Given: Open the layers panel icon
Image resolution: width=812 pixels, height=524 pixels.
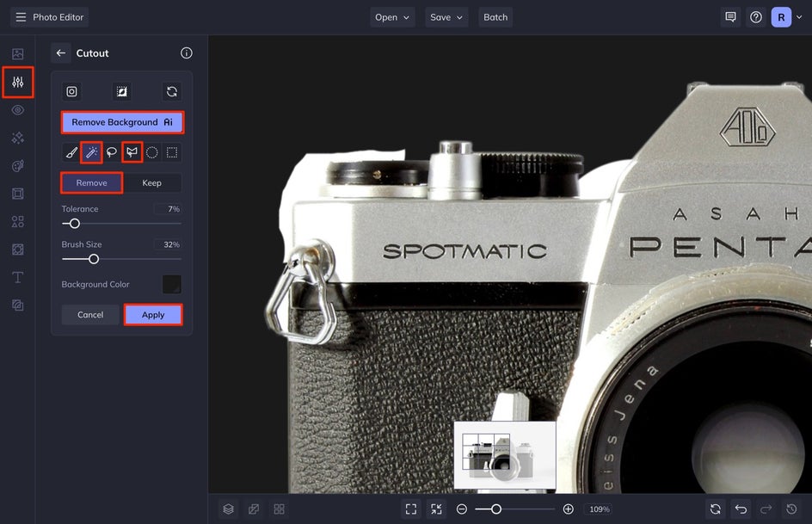Looking at the screenshot, I should point(229,509).
